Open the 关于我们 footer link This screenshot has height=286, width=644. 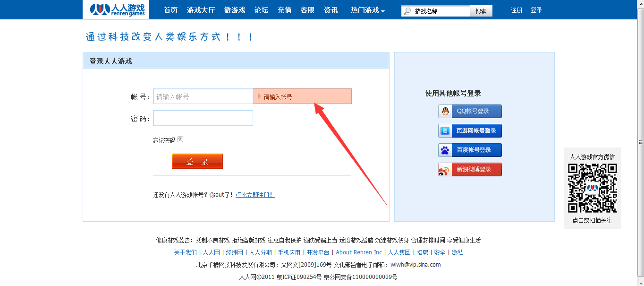[186, 252]
